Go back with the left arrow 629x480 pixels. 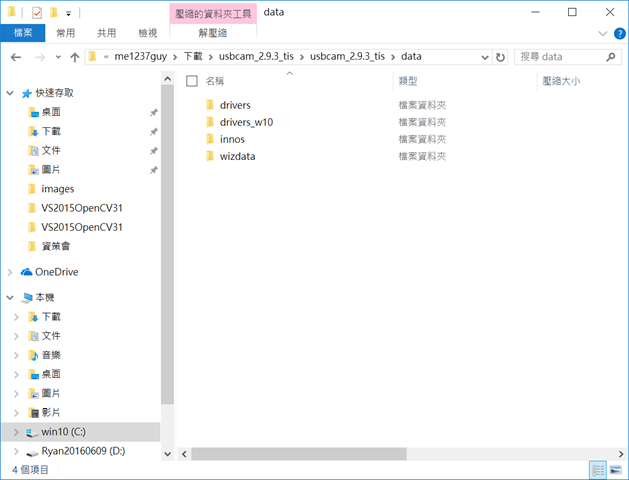[x=16, y=57]
